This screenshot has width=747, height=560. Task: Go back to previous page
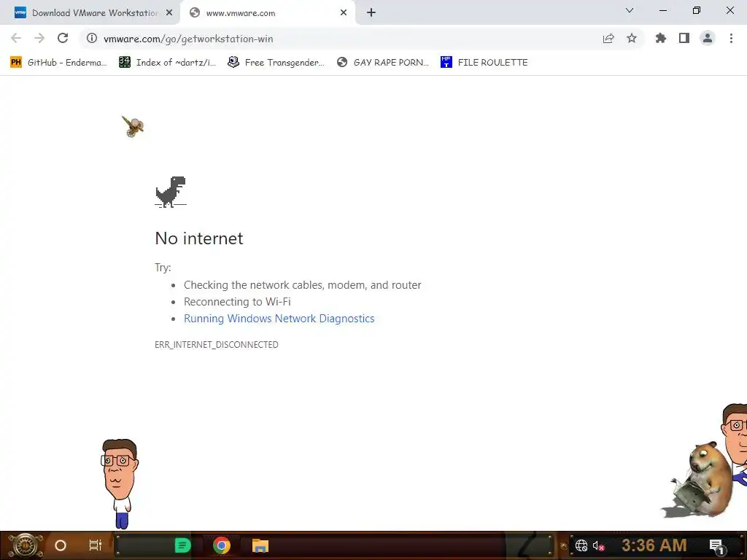pyautogui.click(x=16, y=38)
